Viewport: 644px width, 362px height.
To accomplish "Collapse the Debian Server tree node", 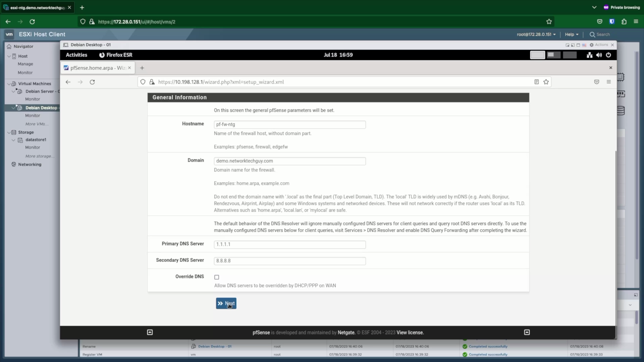I will [13, 91].
